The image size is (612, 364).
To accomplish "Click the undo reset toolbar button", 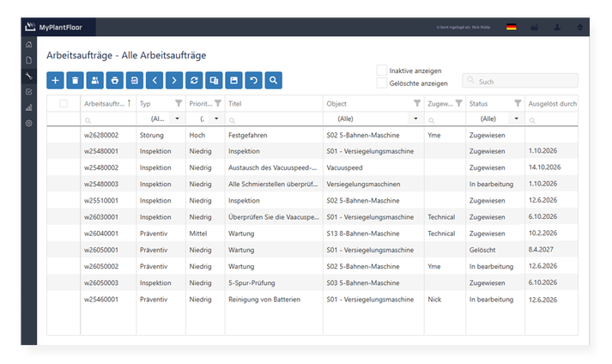I will point(254,81).
